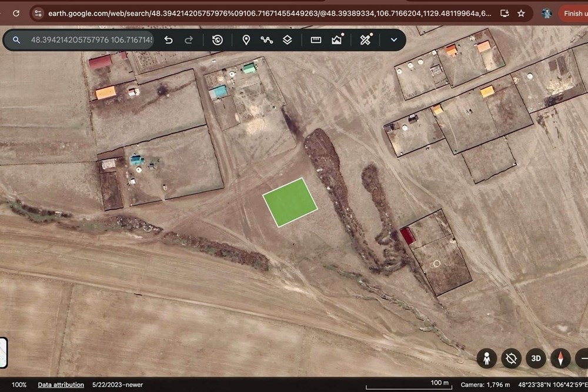
Task: Toggle 3D view mode
Action: coord(536,359)
